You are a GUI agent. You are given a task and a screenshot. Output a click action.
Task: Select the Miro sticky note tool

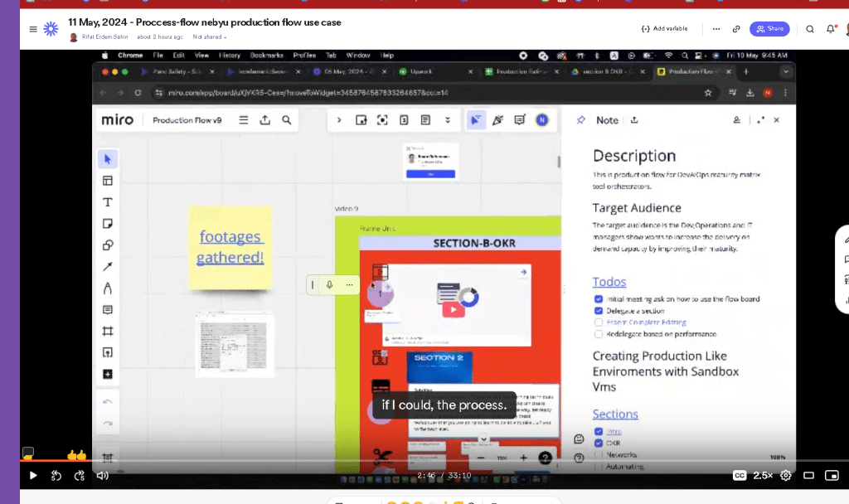pos(107,224)
